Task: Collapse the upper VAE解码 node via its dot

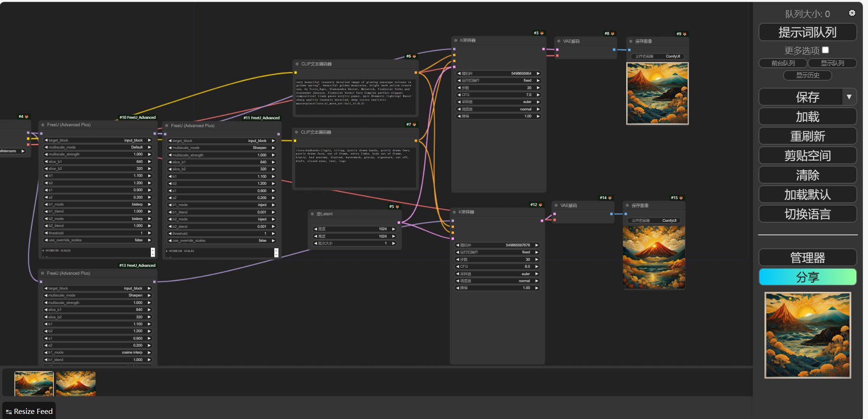Action: 558,41
